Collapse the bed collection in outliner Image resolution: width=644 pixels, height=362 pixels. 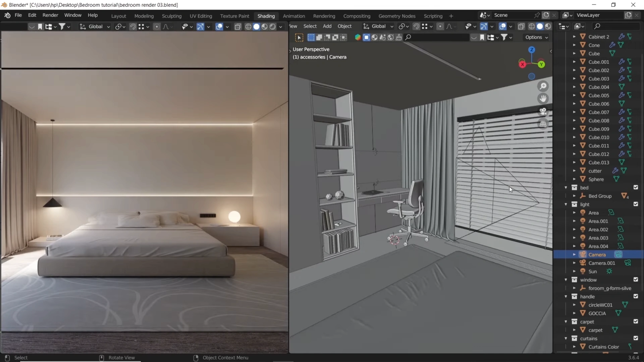[566, 188]
